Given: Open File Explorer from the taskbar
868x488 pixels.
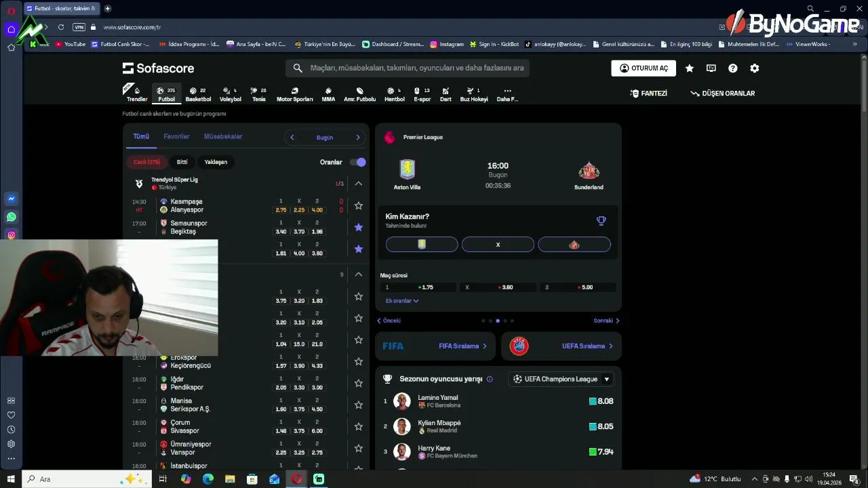Looking at the screenshot, I should pyautogui.click(x=230, y=479).
